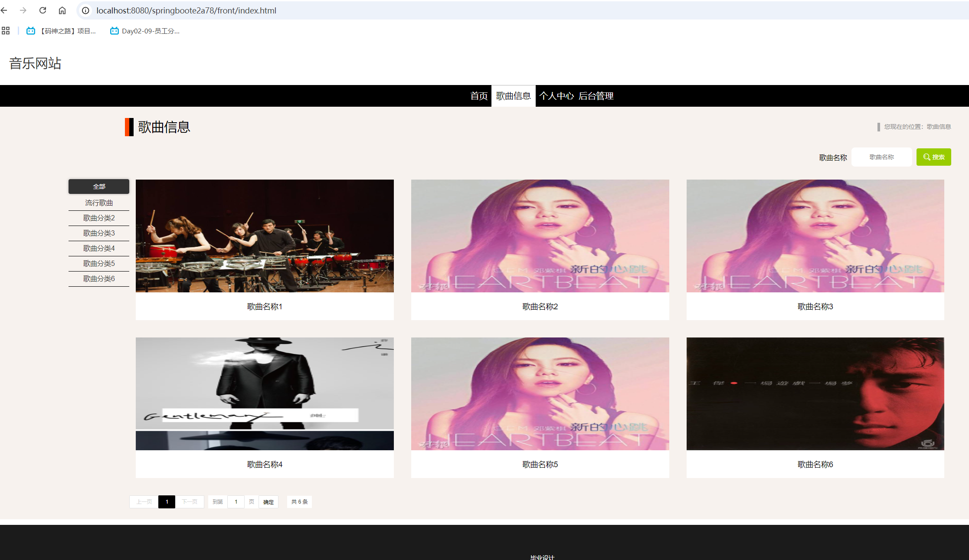Click the green 搜索 button
The image size is (969, 560).
coord(933,157)
